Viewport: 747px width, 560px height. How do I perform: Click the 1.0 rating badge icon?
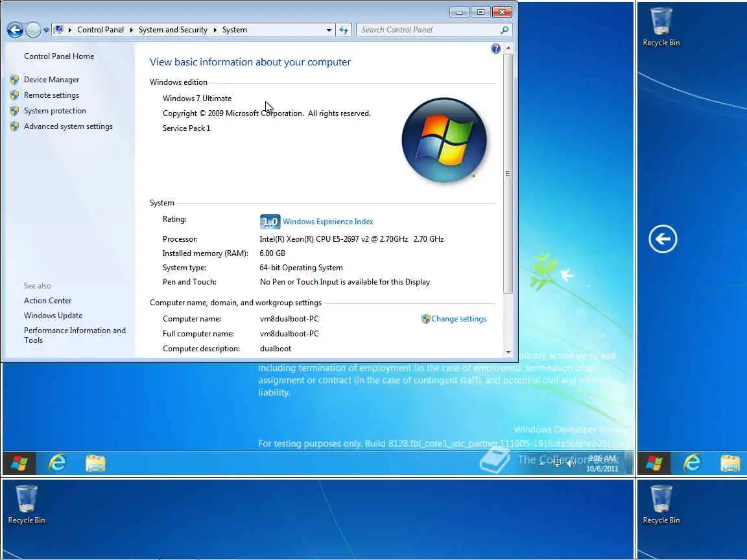coord(270,222)
